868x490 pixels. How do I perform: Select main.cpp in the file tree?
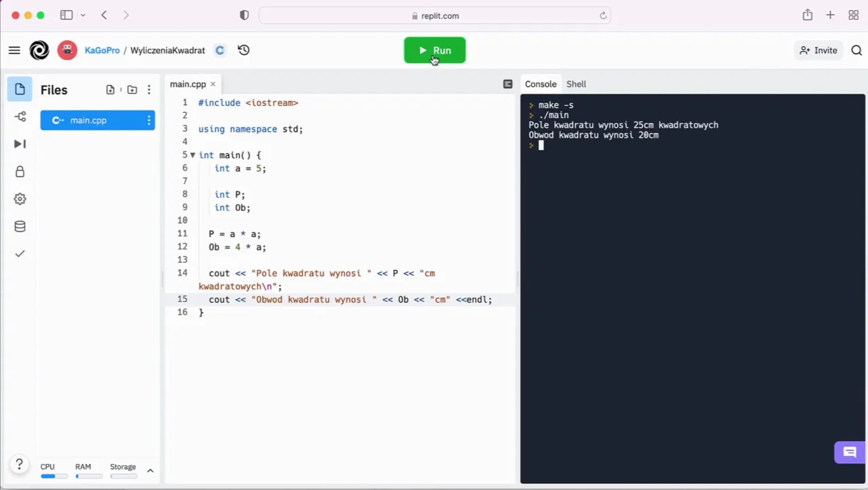pyautogui.click(x=98, y=120)
